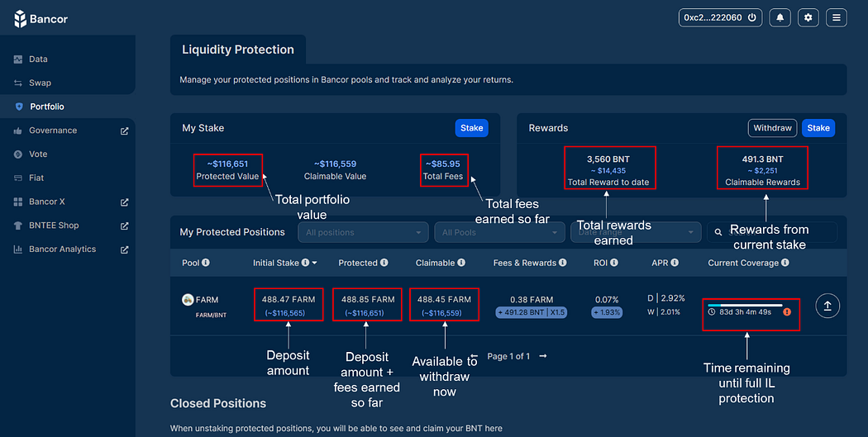
Task: Click the search positions input field
Action: 772,232
